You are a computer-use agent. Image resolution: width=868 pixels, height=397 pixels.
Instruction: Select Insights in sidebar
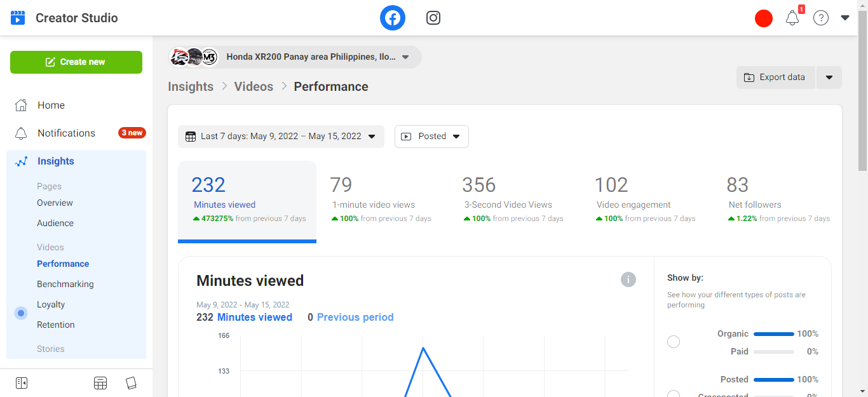[56, 161]
